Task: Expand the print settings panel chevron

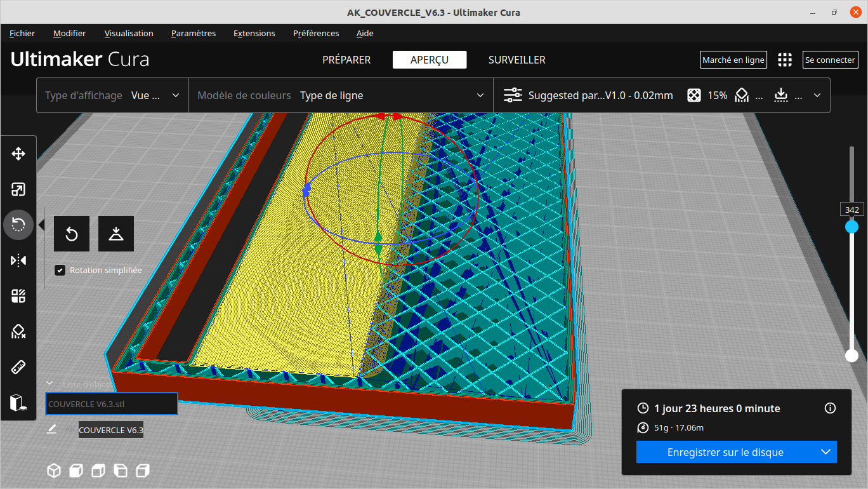Action: tap(817, 95)
